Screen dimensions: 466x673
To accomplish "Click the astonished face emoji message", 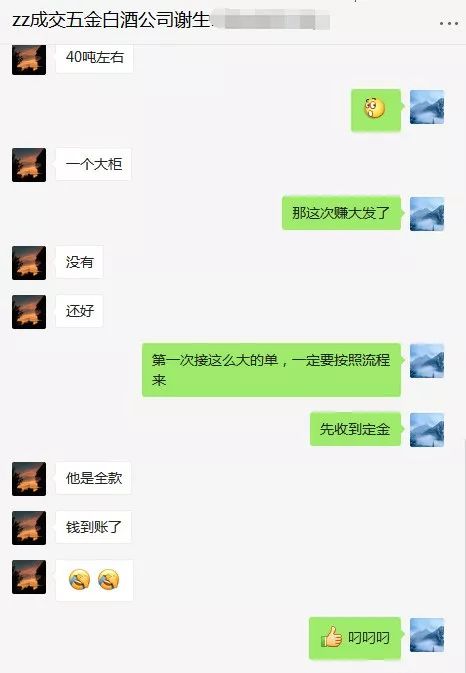I will (376, 109).
